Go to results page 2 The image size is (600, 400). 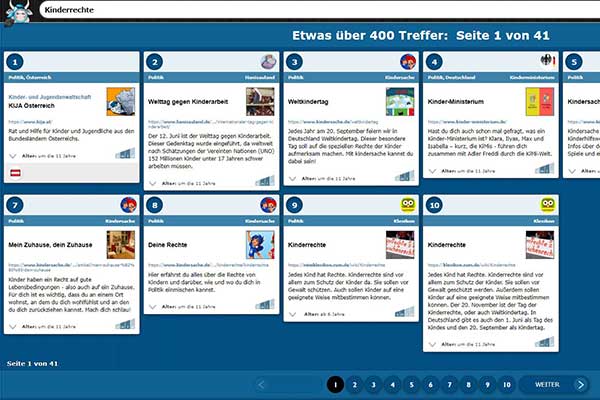354,384
